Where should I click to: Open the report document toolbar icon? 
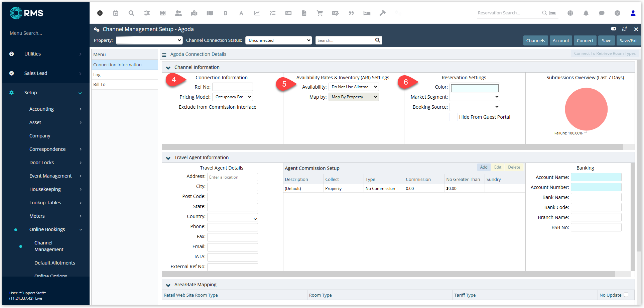(x=304, y=13)
